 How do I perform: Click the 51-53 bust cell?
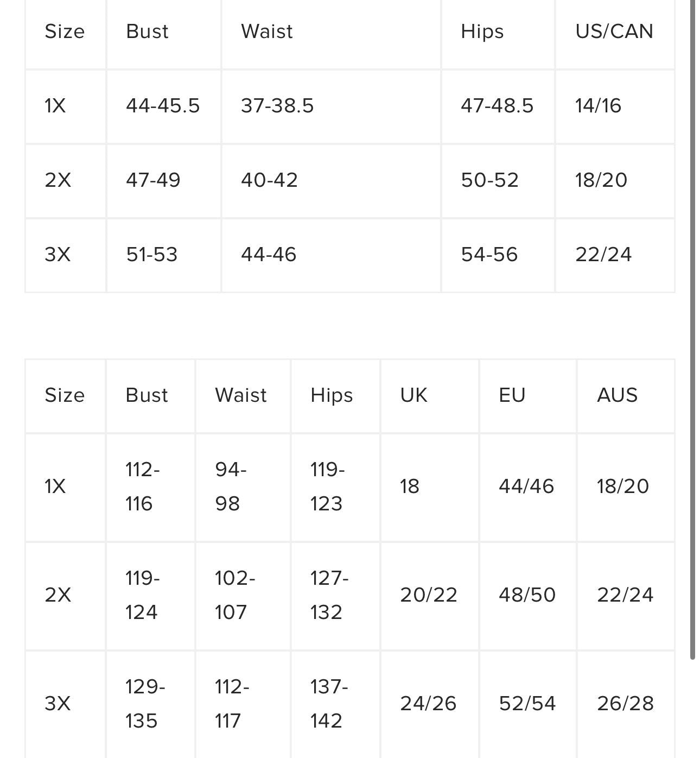point(152,255)
